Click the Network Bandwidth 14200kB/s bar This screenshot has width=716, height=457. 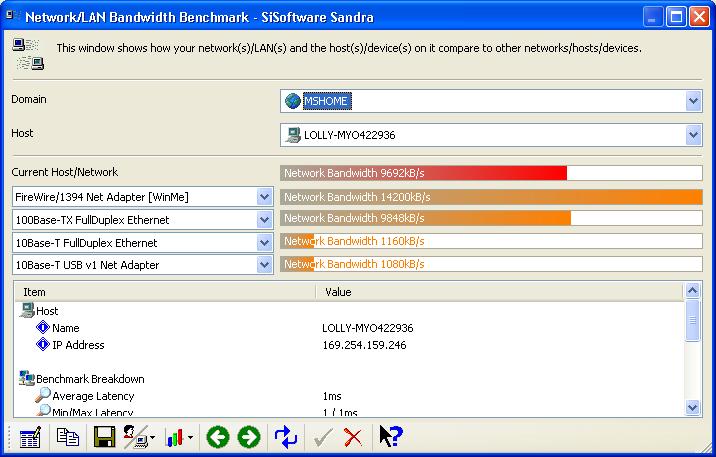[491, 197]
